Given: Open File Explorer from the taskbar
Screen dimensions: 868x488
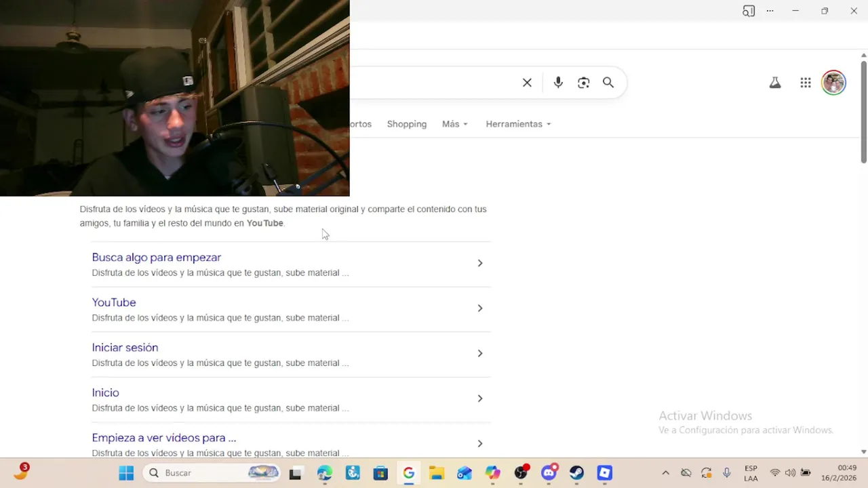Looking at the screenshot, I should (436, 473).
